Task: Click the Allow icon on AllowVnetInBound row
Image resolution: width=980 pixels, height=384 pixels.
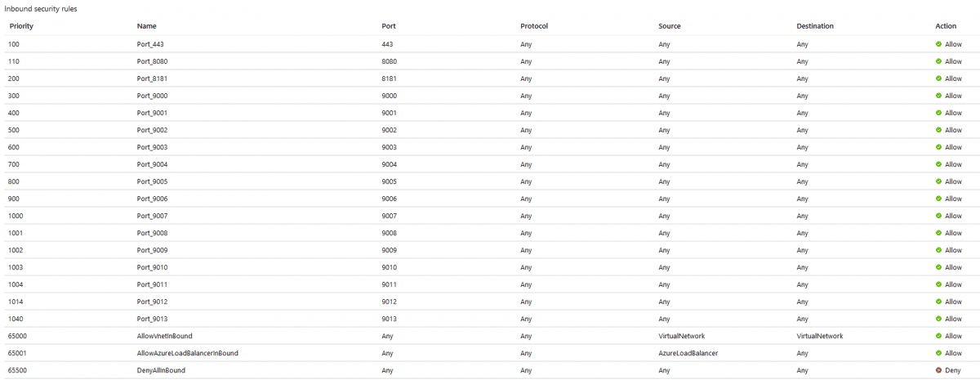Action: 939,336
